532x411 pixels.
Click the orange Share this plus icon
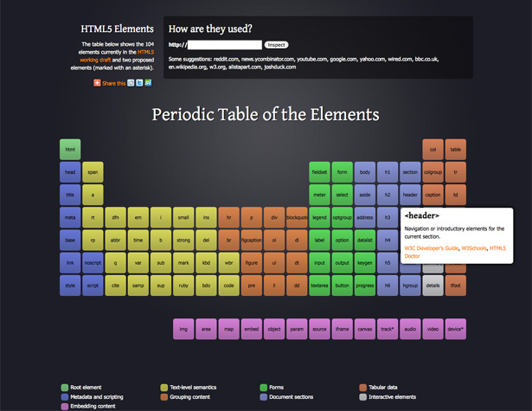(x=97, y=83)
